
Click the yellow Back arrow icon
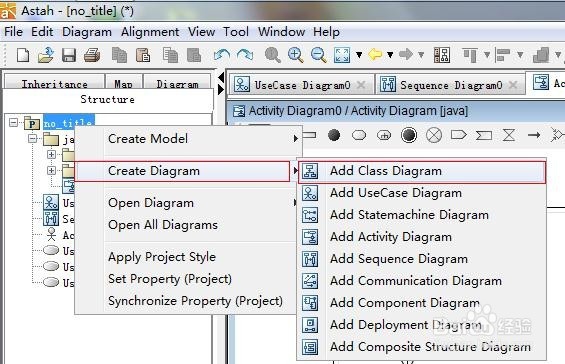pyautogui.click(x=375, y=55)
